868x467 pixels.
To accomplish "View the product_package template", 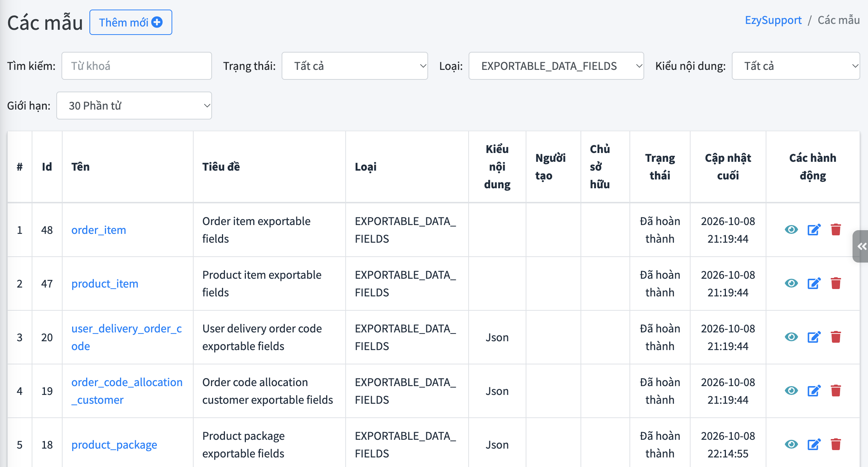I will point(791,445).
